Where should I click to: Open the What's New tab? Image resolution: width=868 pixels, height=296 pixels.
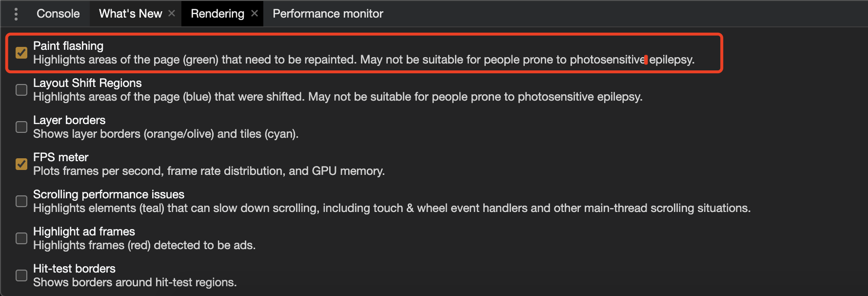tap(130, 14)
